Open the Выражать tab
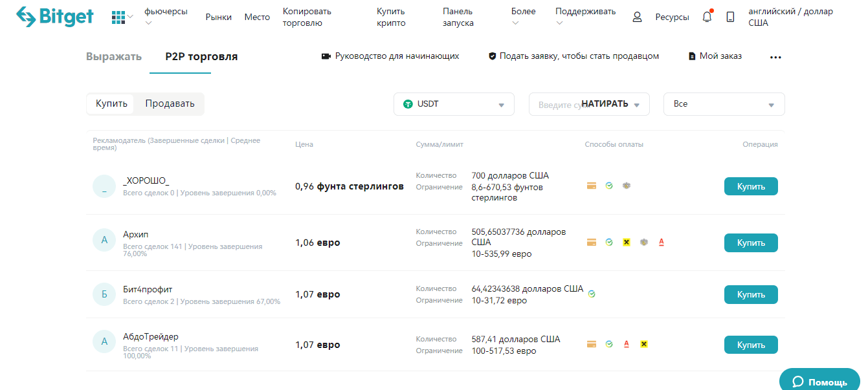The width and height of the screenshot is (868, 390). pyautogui.click(x=114, y=56)
